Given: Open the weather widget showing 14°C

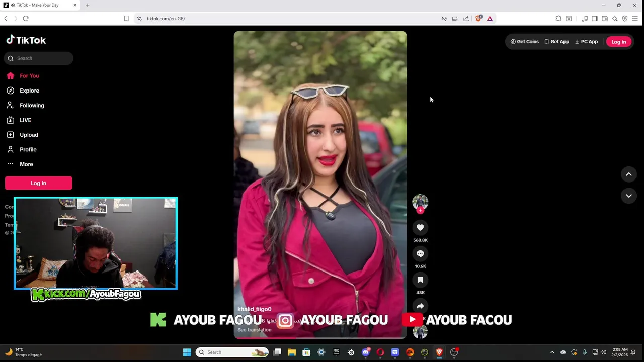Looking at the screenshot, I should [24, 352].
